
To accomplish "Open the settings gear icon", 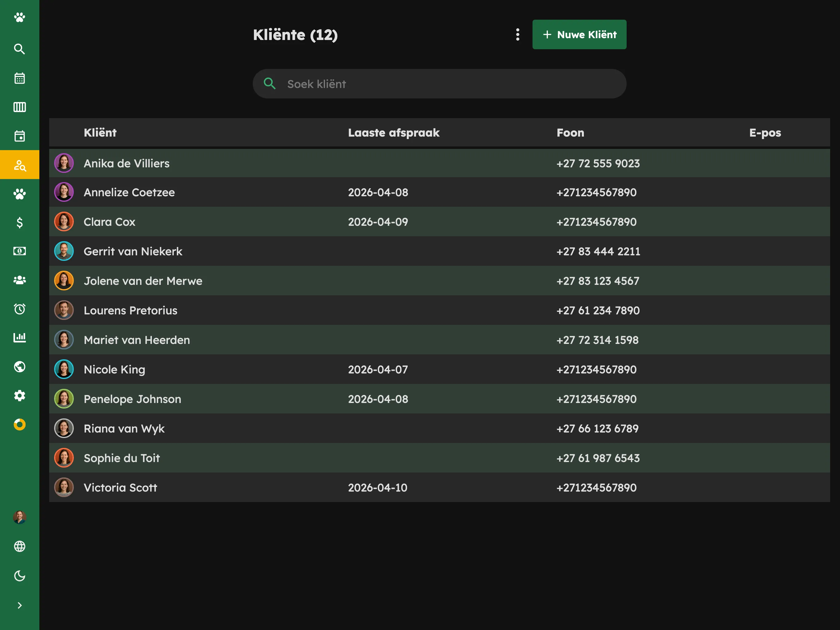I will 19,396.
